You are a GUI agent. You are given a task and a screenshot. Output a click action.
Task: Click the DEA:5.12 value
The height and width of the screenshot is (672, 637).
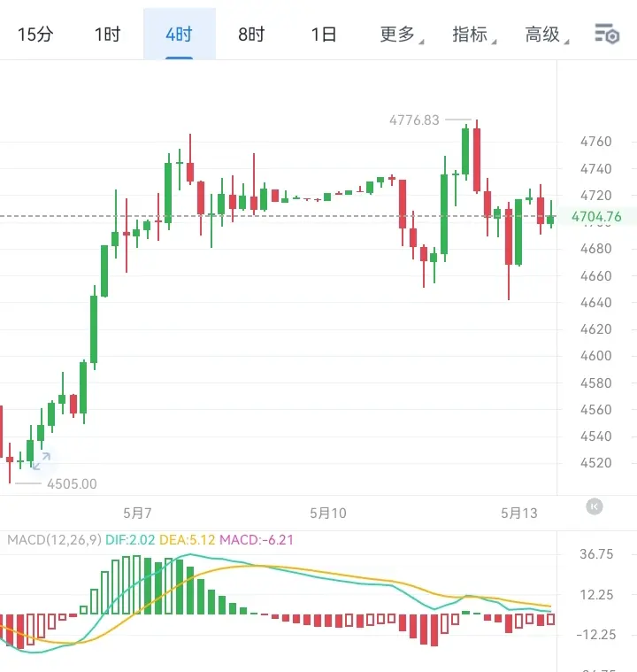[188, 539]
